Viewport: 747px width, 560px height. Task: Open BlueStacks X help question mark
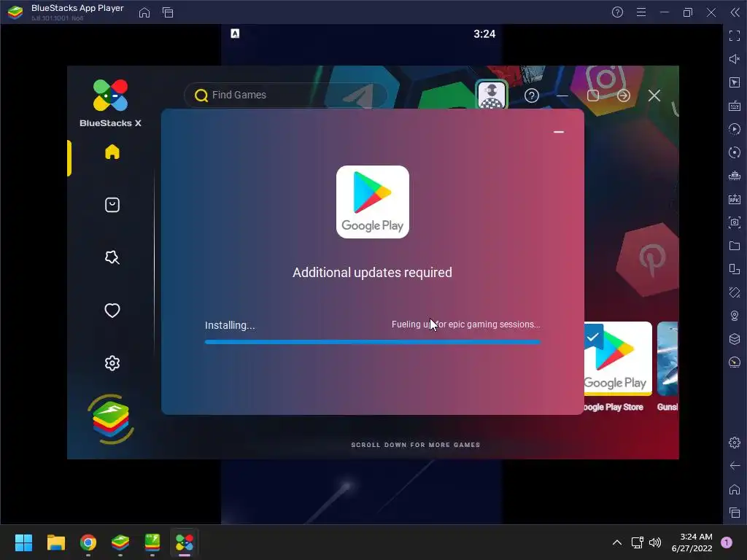[x=532, y=96]
